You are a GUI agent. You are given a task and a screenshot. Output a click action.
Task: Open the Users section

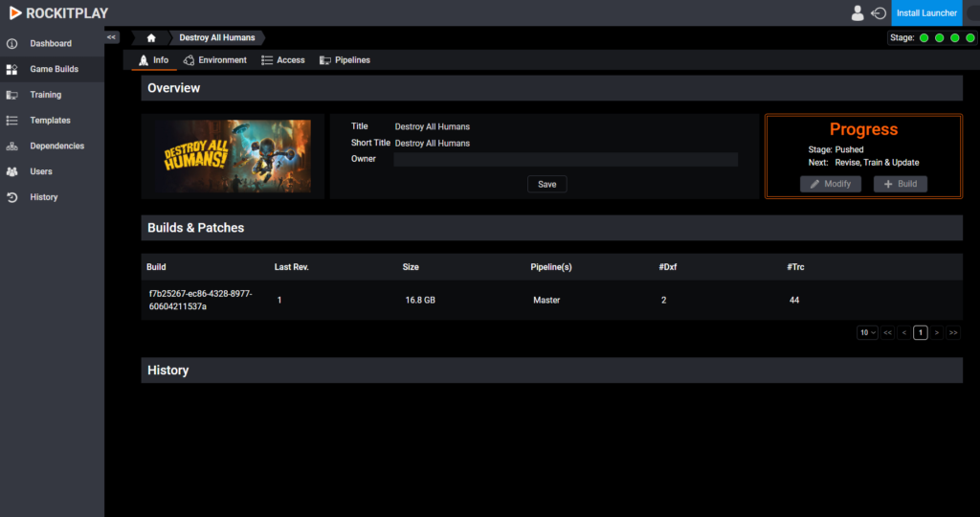(41, 172)
